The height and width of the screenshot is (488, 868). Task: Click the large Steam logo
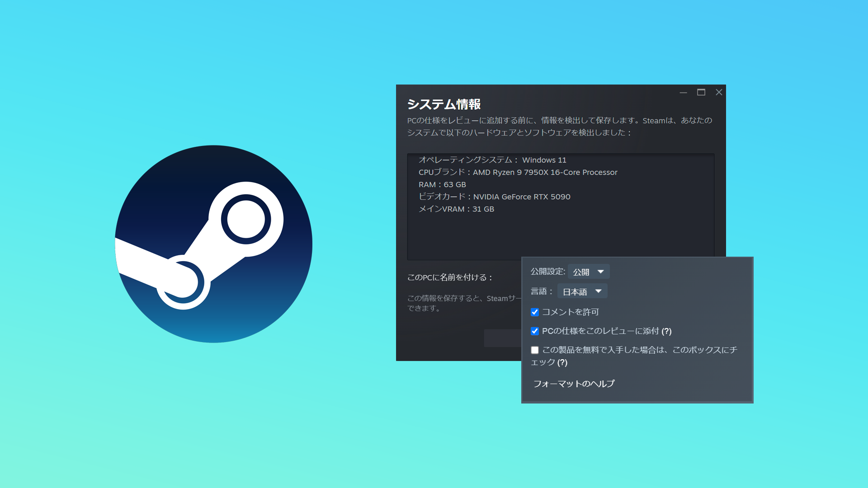pos(213,244)
